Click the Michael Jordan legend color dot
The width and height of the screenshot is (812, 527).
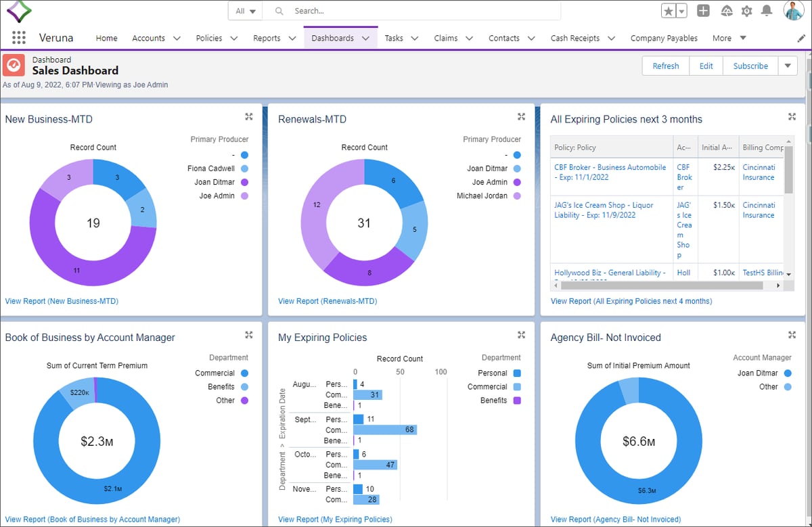[x=517, y=196]
